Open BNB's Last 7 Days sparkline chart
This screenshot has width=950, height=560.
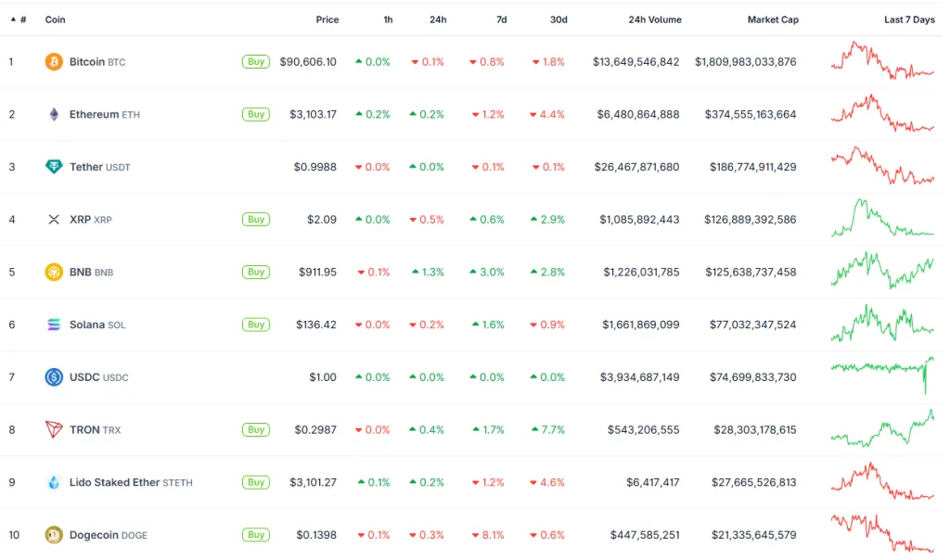point(882,271)
